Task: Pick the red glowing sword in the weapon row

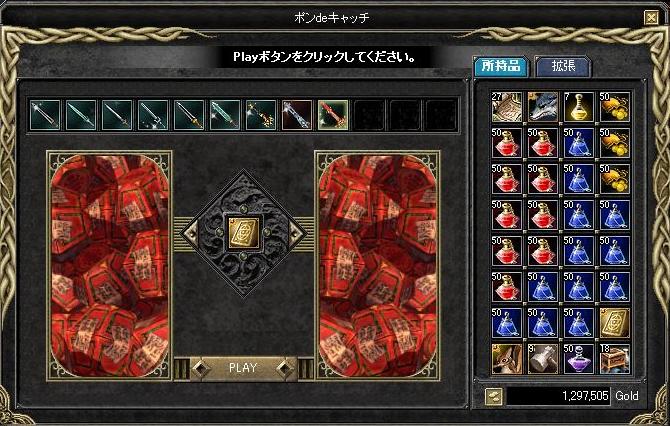Action: click(x=333, y=115)
